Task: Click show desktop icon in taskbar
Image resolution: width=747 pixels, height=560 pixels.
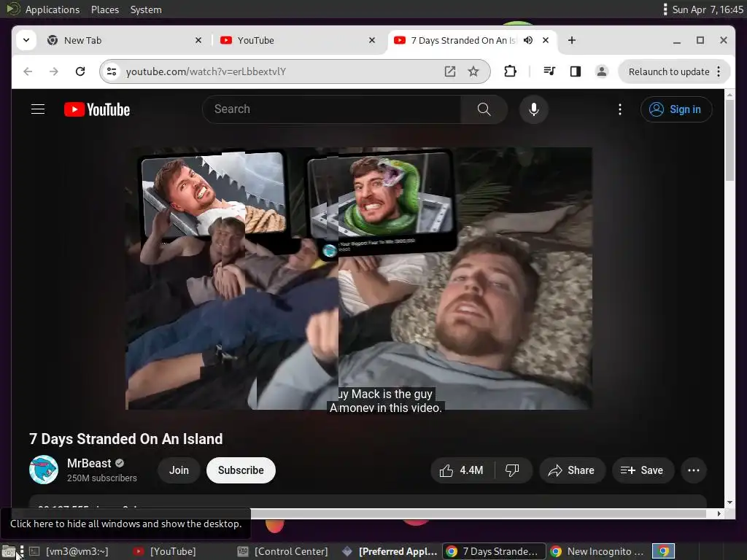Action: [x=9, y=551]
